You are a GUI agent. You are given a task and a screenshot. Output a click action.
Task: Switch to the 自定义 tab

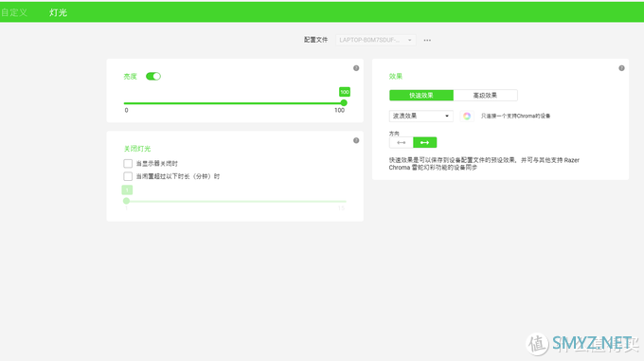tap(14, 12)
